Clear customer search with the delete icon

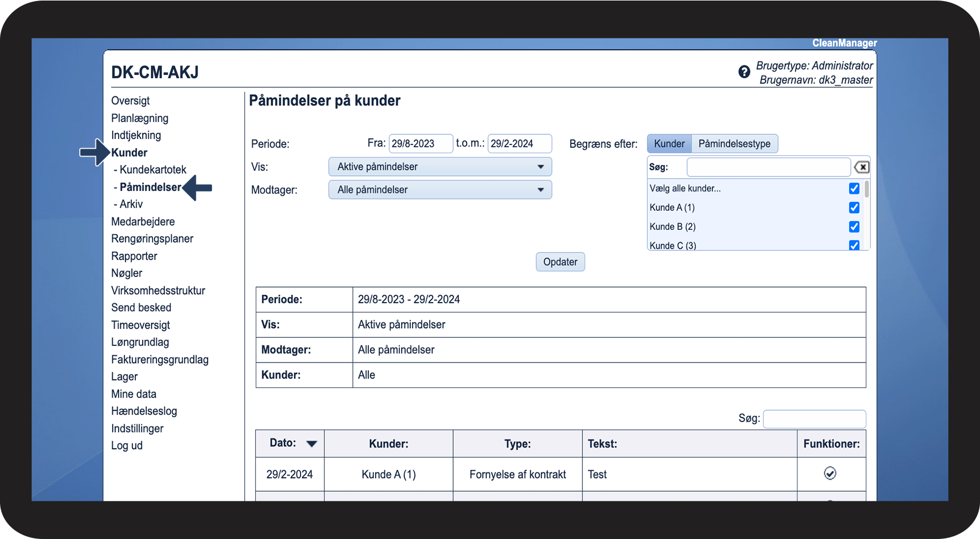click(861, 167)
